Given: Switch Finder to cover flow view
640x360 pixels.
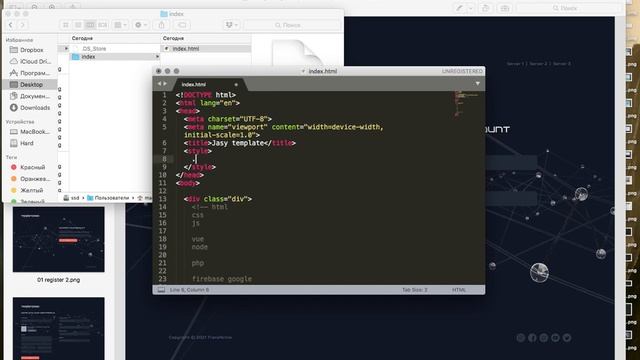Looking at the screenshot, I should (102, 25).
